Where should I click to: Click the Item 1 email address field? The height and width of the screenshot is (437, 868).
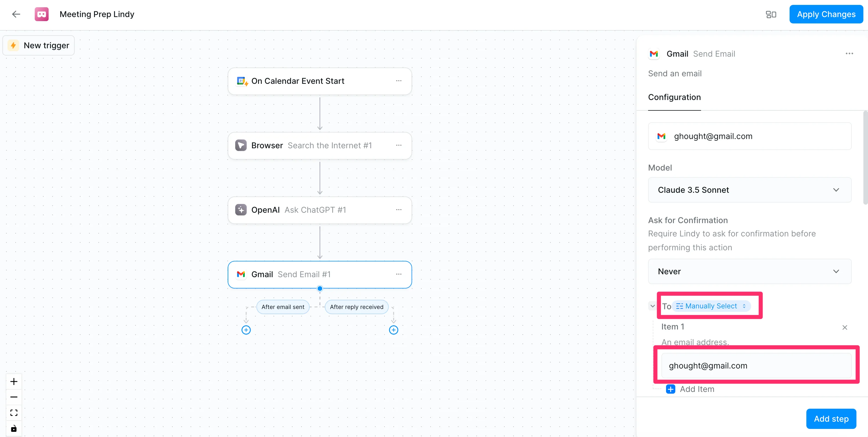tap(756, 366)
